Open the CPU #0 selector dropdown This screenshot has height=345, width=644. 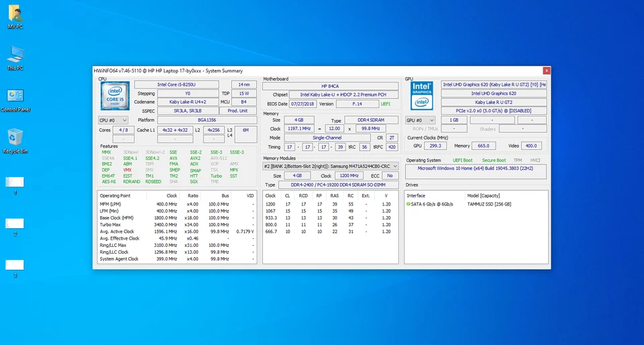pyautogui.click(x=113, y=120)
